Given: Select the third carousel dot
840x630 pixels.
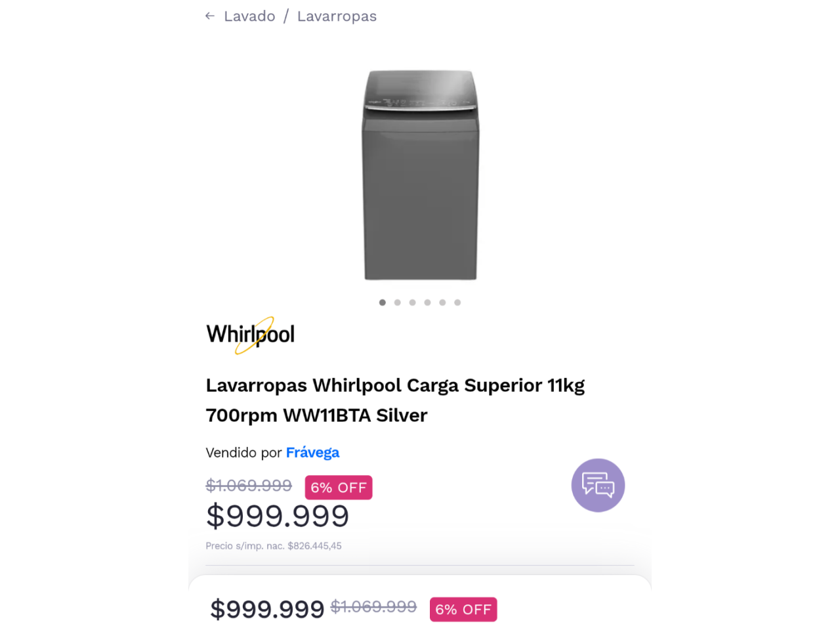Looking at the screenshot, I should (x=413, y=303).
